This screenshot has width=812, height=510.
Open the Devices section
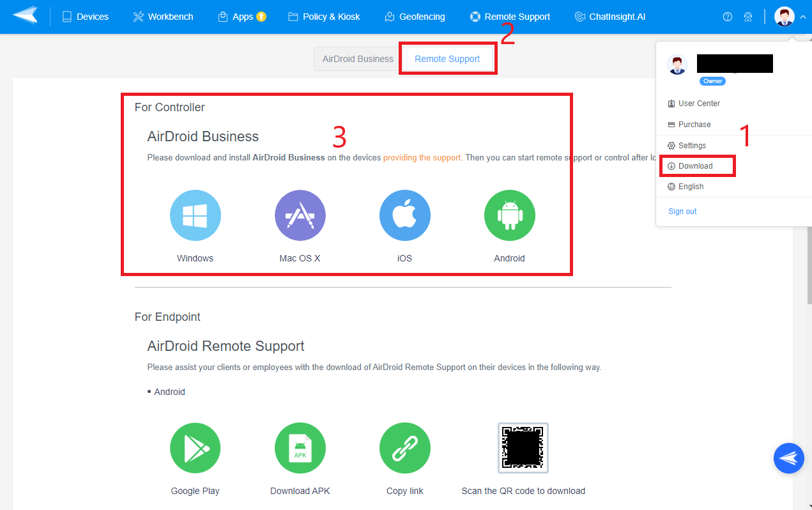(x=85, y=17)
